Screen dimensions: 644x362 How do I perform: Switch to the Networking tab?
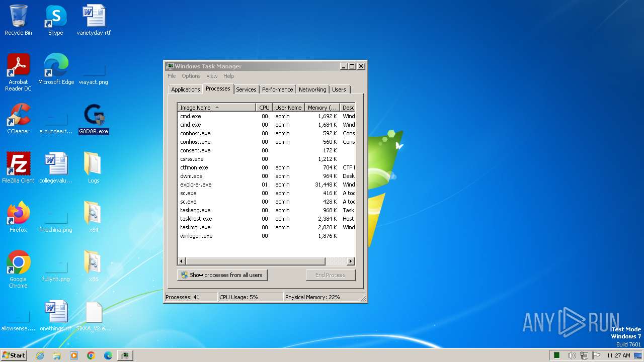312,89
